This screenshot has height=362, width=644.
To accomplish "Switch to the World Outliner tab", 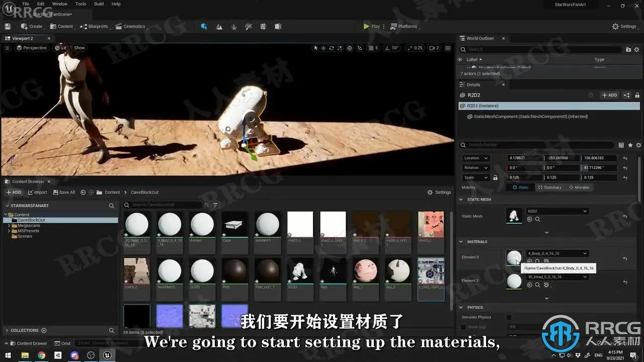I will (x=480, y=38).
